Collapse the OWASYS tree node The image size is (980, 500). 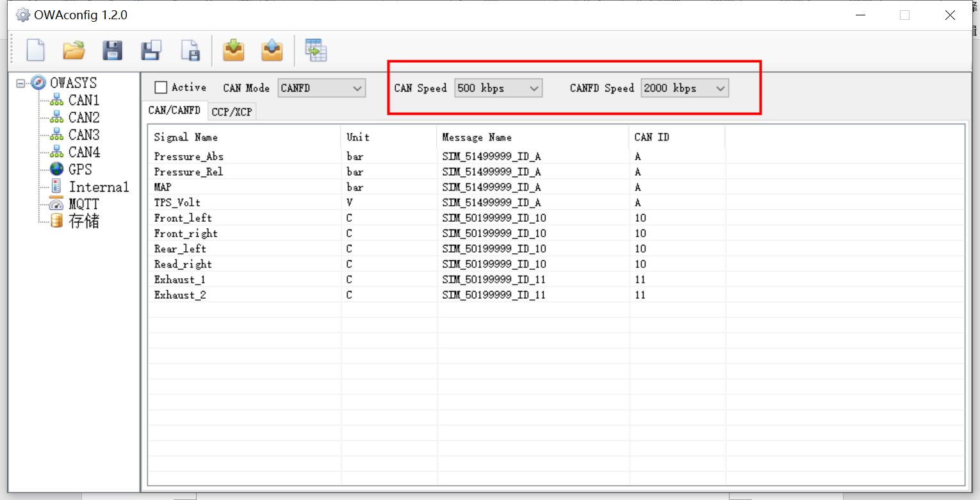21,83
